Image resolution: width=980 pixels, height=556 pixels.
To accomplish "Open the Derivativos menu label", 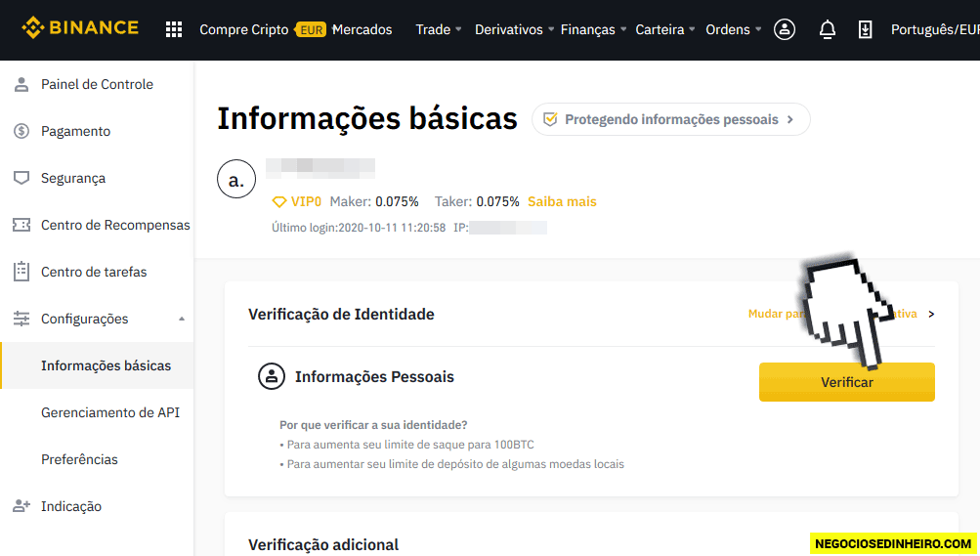I will [509, 29].
